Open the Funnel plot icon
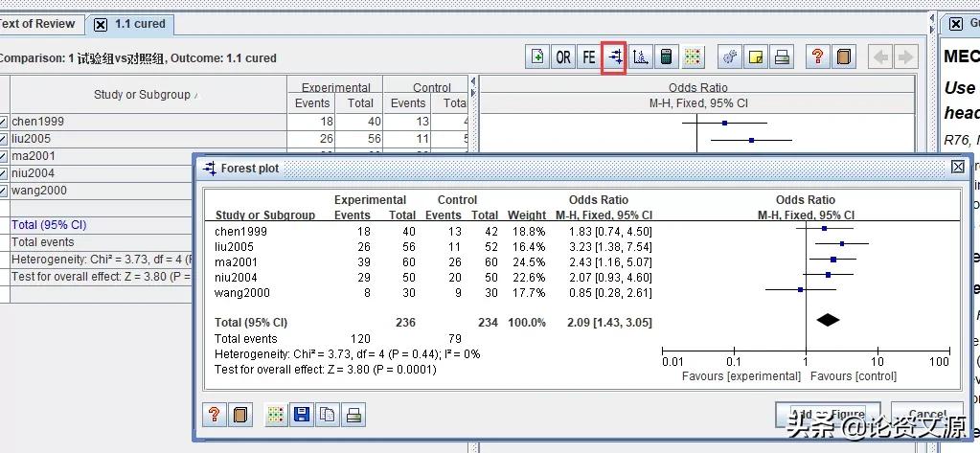 pyautogui.click(x=639, y=57)
